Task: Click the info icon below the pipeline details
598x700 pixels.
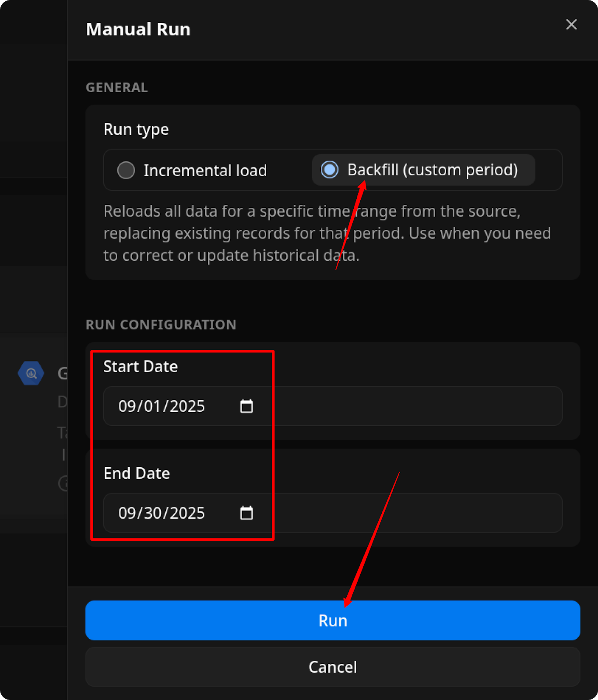Action: 65,484
